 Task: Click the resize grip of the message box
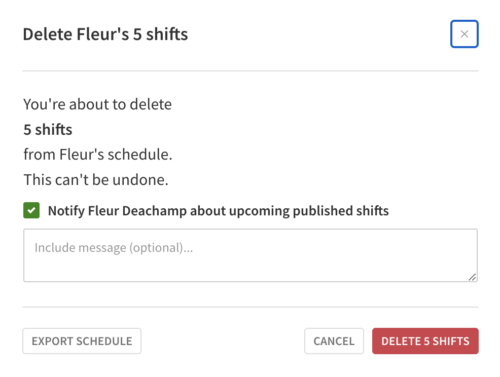point(472,277)
